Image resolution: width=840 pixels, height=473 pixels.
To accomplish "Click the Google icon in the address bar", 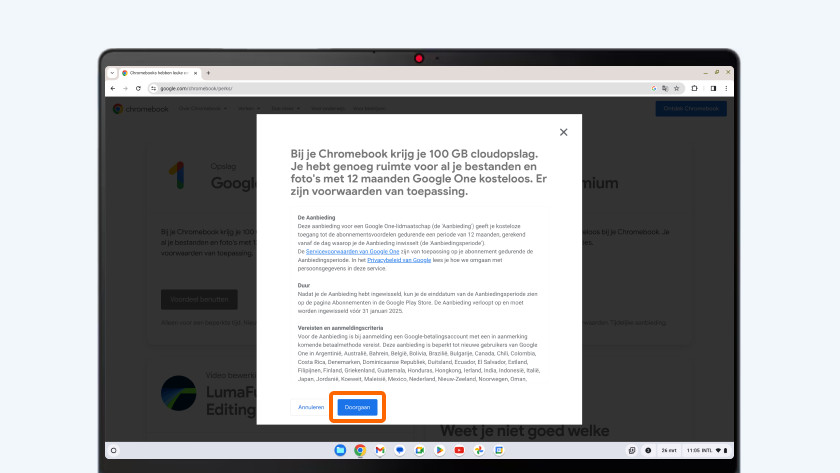I will coord(654,88).
